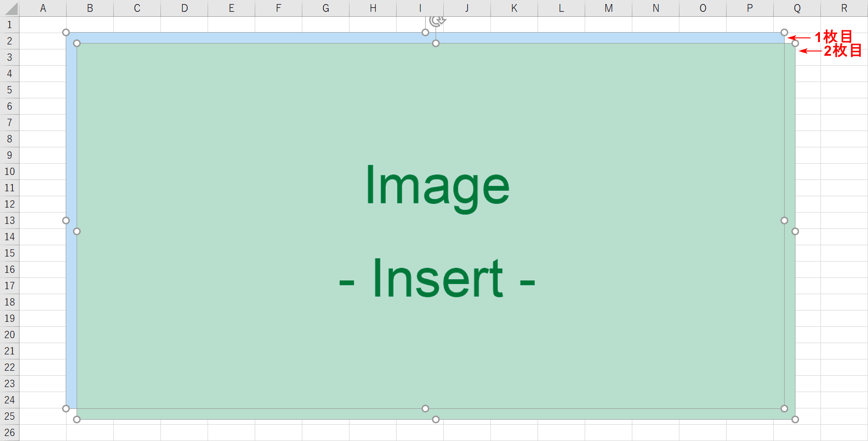This screenshot has height=441, width=868.
Task: Click top-left handle of green image
Action: 77,43
